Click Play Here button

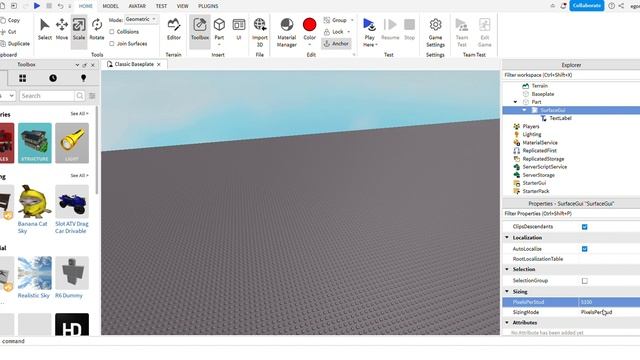(x=370, y=32)
